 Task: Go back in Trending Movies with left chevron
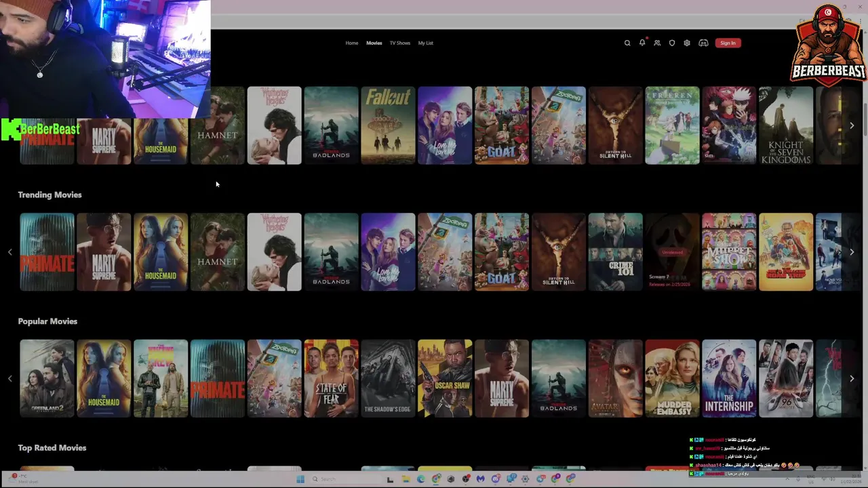(x=9, y=252)
